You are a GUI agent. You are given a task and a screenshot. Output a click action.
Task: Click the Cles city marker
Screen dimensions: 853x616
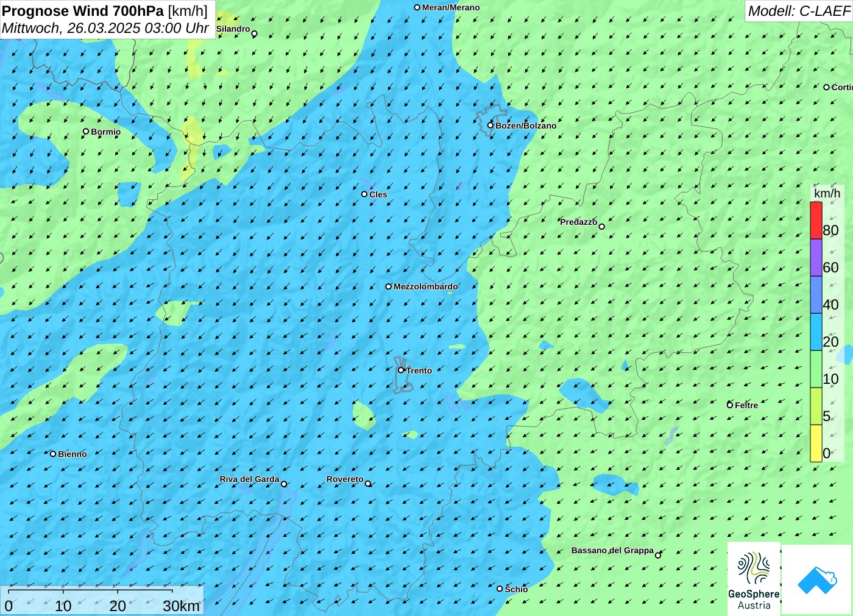pos(364,194)
